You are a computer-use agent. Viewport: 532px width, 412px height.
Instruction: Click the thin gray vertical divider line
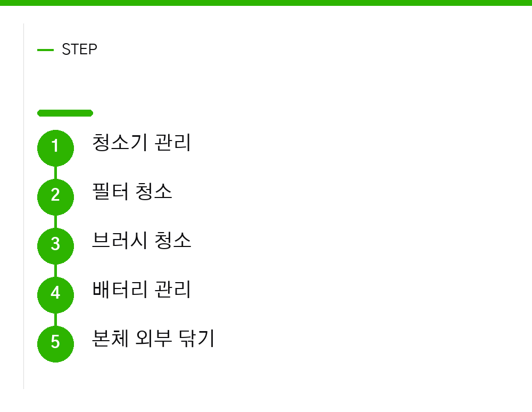[x=24, y=206]
